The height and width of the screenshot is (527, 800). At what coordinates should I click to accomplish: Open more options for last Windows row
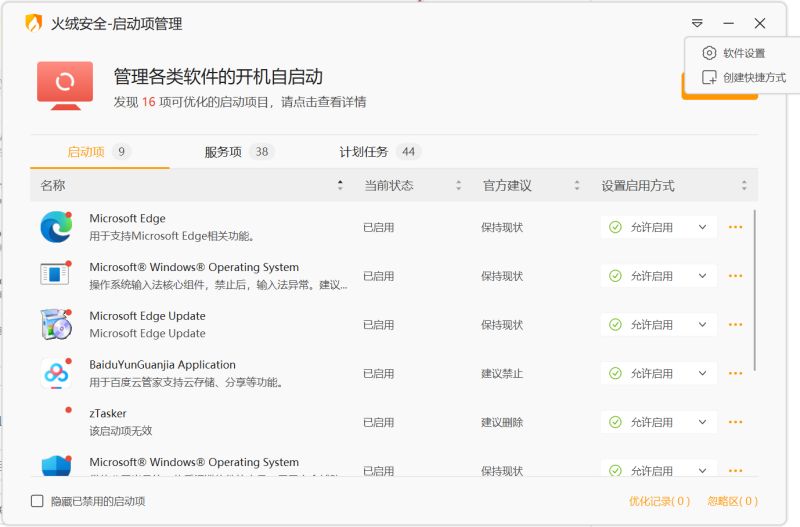tap(735, 470)
